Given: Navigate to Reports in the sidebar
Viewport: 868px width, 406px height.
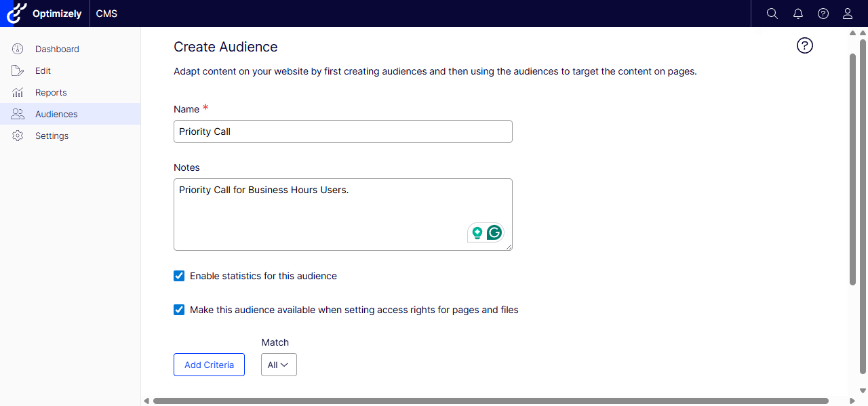Looking at the screenshot, I should [x=51, y=92].
